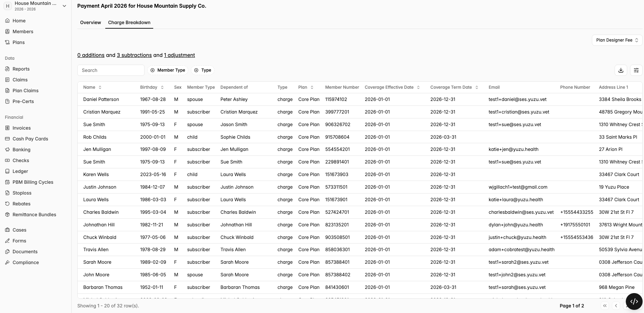644x313 pixels.
Task: Click the Rob Childs name cell
Action: click(x=95, y=137)
